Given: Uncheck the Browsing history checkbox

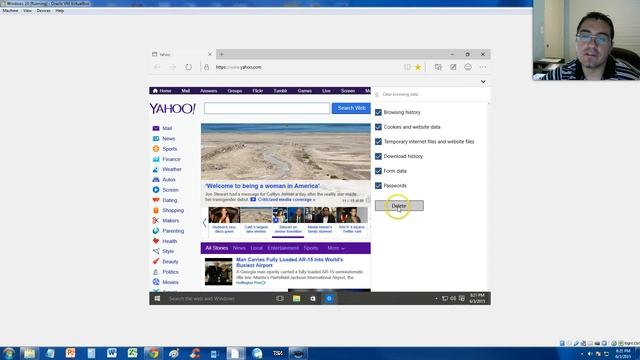Looking at the screenshot, I should (x=378, y=112).
